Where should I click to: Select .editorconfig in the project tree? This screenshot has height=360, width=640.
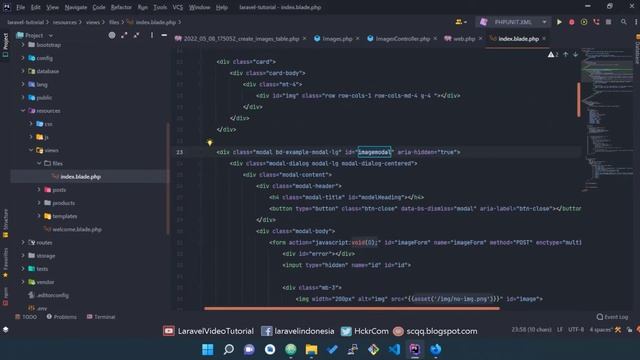[53, 295]
